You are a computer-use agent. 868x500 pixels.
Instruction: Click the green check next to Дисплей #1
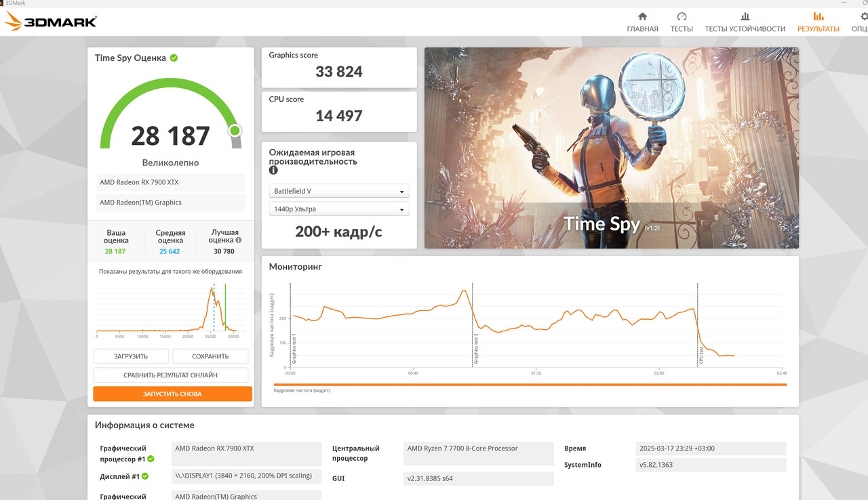click(145, 476)
